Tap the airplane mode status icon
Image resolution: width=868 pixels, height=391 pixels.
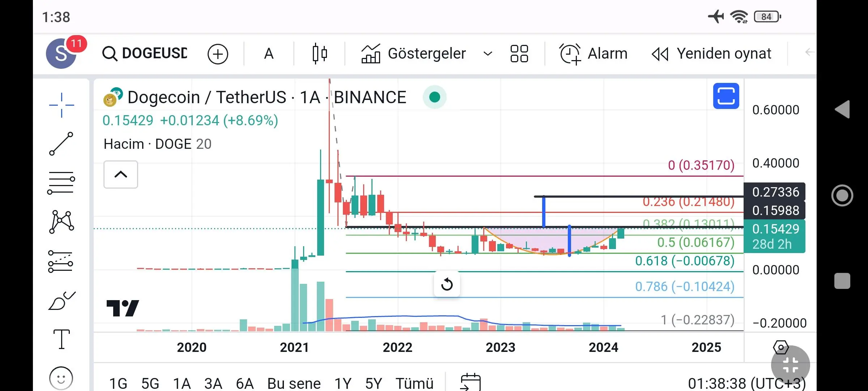pos(716,17)
